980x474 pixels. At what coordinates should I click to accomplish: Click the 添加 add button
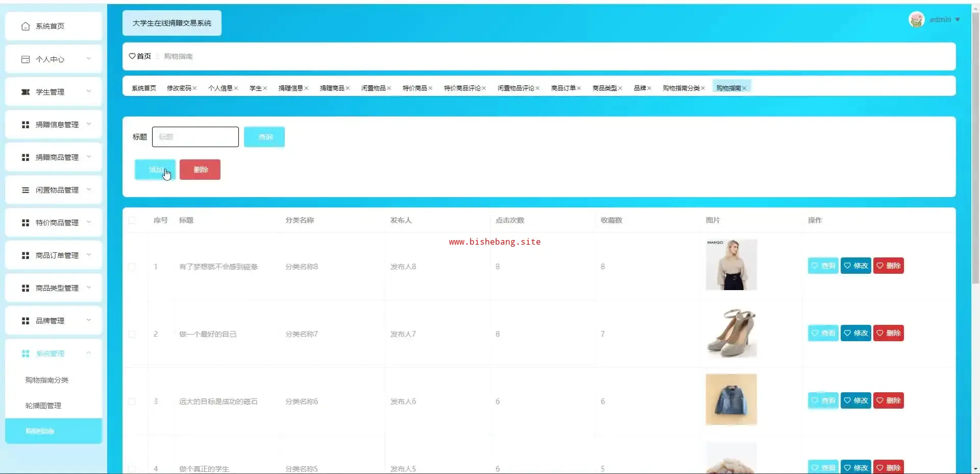[155, 170]
